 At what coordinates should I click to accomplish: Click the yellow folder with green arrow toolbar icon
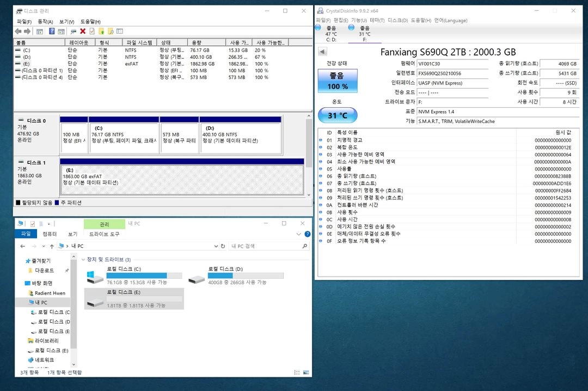[101, 31]
